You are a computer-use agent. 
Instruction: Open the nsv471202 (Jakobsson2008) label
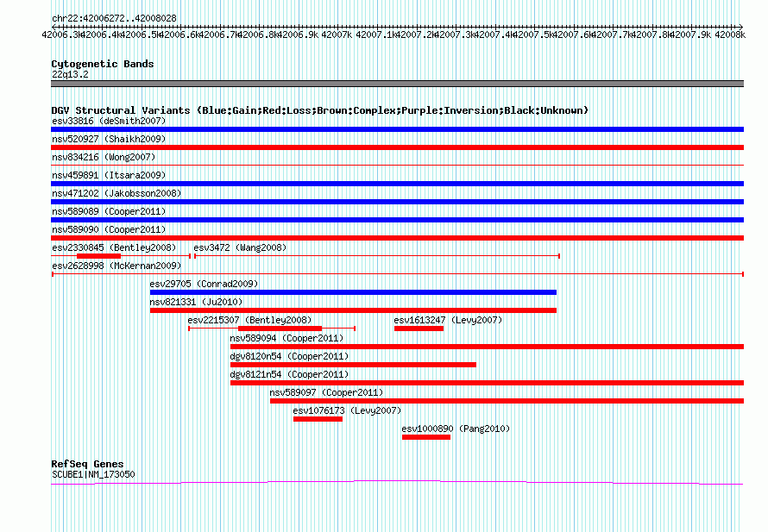pyautogui.click(x=116, y=193)
